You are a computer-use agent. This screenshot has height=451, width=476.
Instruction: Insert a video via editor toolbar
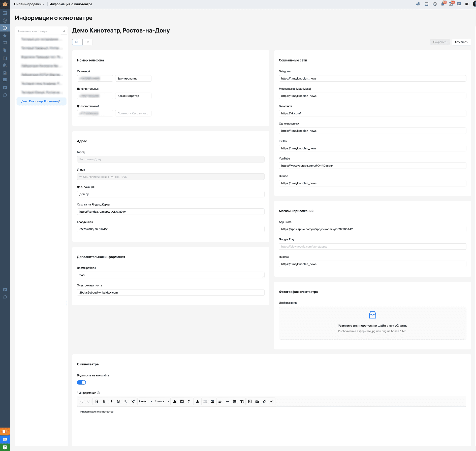click(257, 401)
